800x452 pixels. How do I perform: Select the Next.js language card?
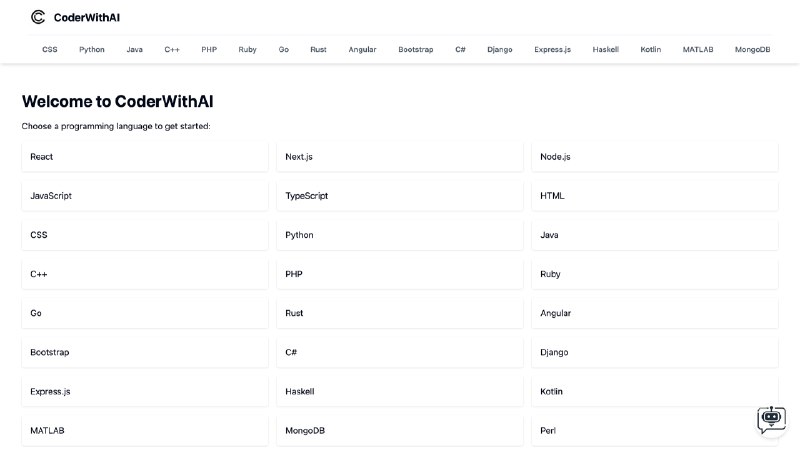[399, 157]
